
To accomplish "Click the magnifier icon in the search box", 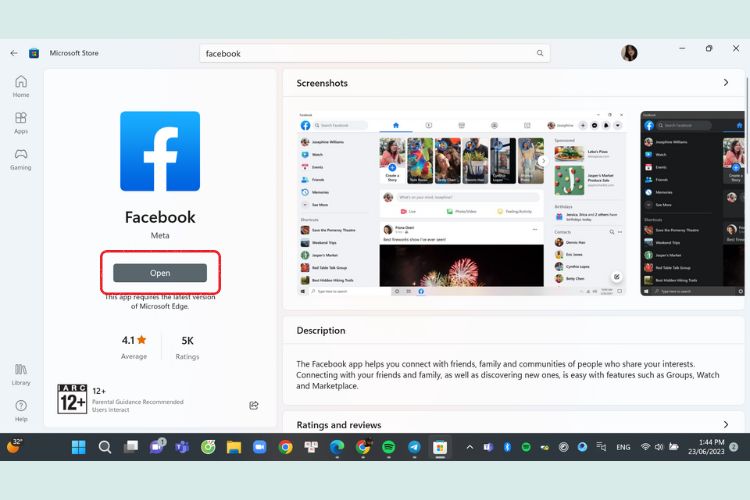I will pos(540,53).
